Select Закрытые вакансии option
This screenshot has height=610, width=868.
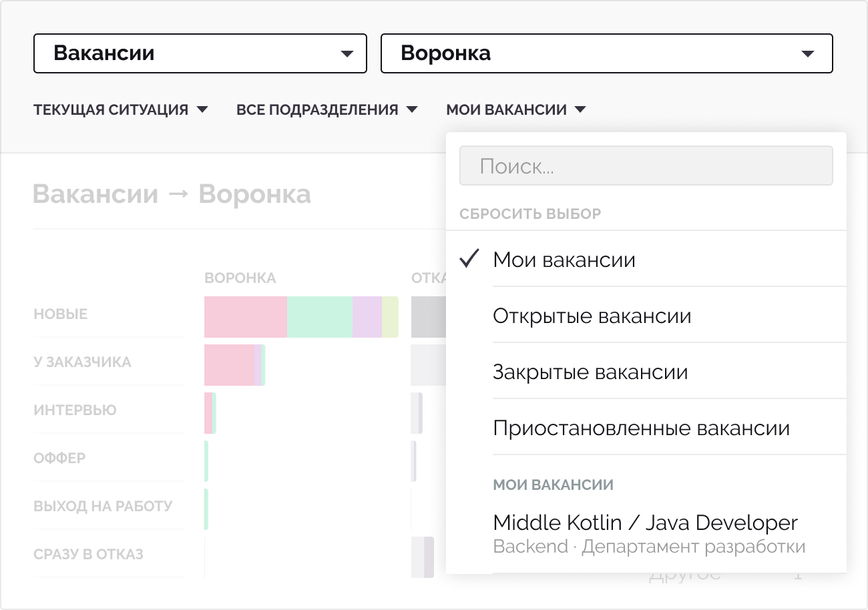[590, 372]
